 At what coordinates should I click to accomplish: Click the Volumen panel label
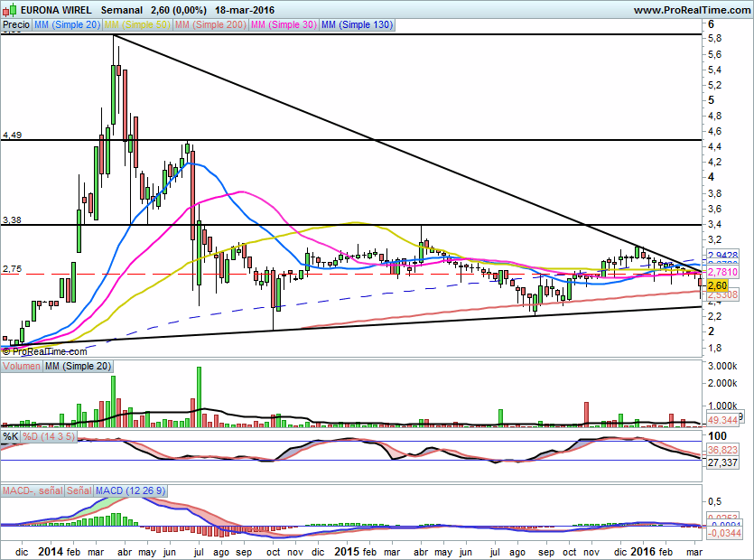[22, 366]
